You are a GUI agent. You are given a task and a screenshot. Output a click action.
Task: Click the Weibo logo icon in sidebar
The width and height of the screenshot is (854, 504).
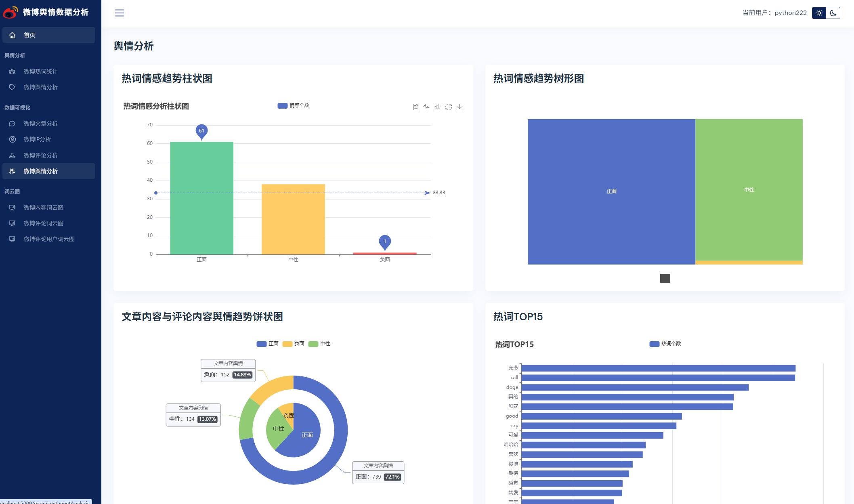click(10, 13)
